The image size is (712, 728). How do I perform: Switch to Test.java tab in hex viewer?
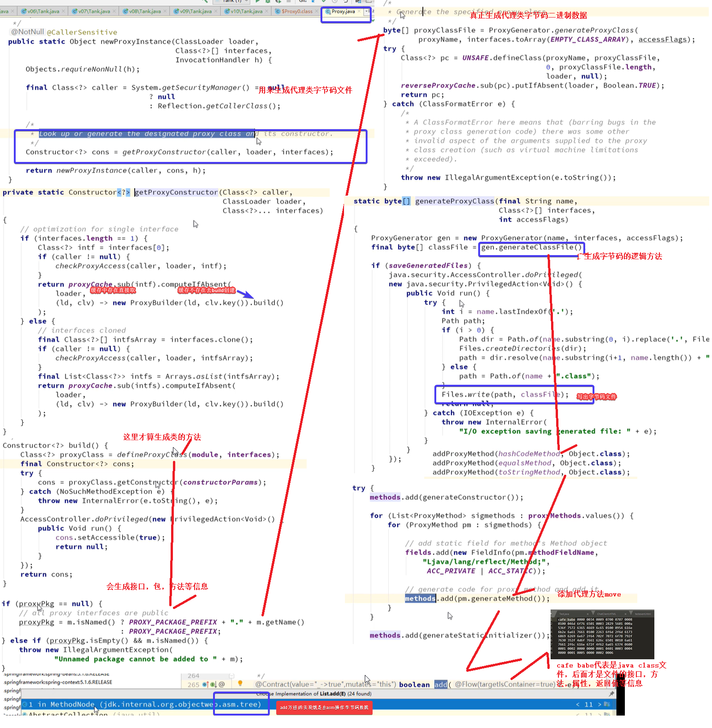point(564,614)
